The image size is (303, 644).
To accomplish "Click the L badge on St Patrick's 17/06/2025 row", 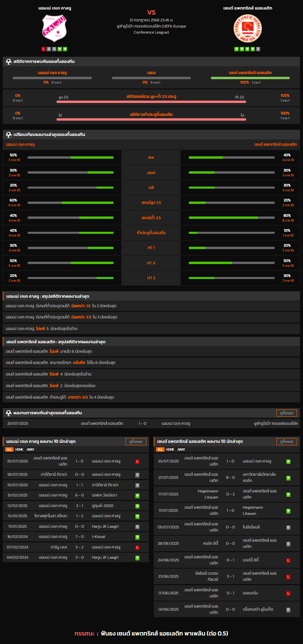I will 288,593.
